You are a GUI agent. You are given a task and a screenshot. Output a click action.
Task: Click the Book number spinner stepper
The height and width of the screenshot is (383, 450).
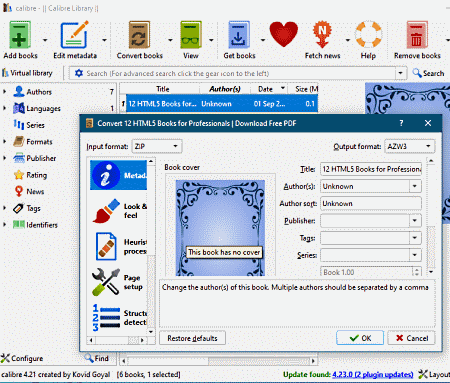pyautogui.click(x=416, y=272)
